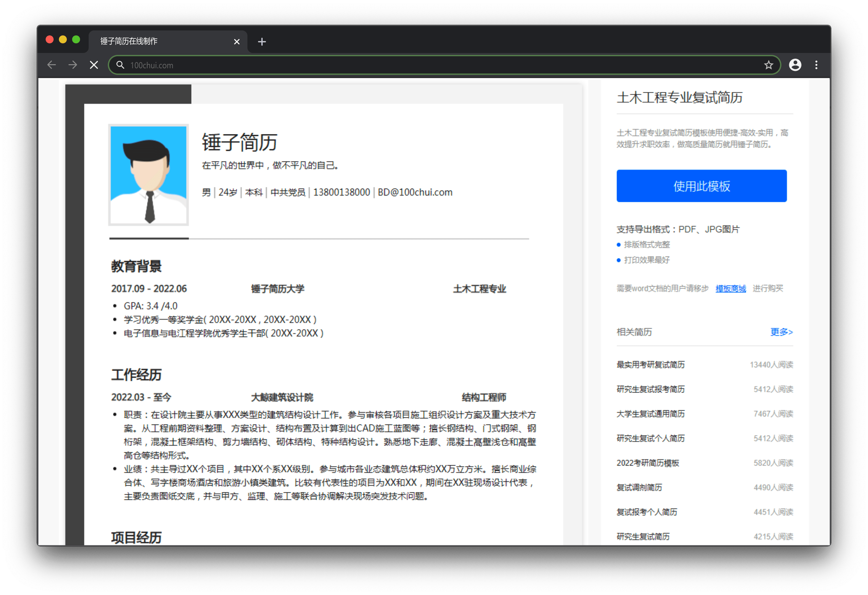Screen dimensions: 868x595
Task: Click the 13800138000 phone number
Action: coord(341,192)
